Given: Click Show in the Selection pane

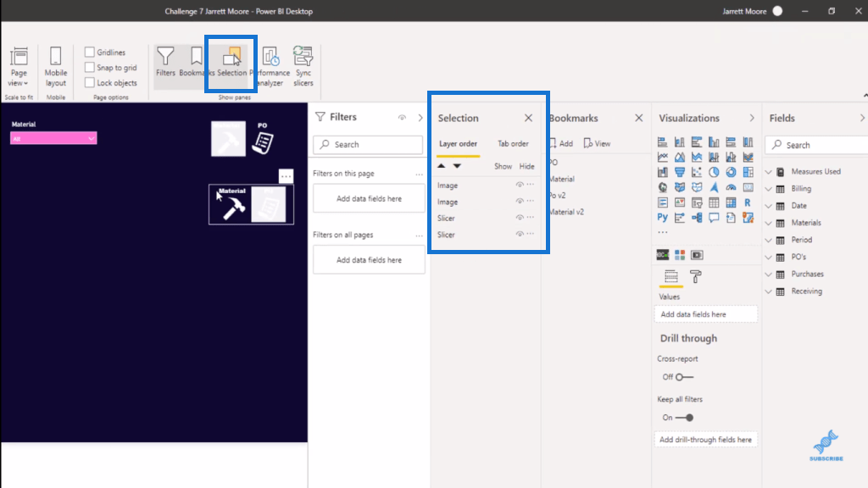Looking at the screenshot, I should 503,167.
